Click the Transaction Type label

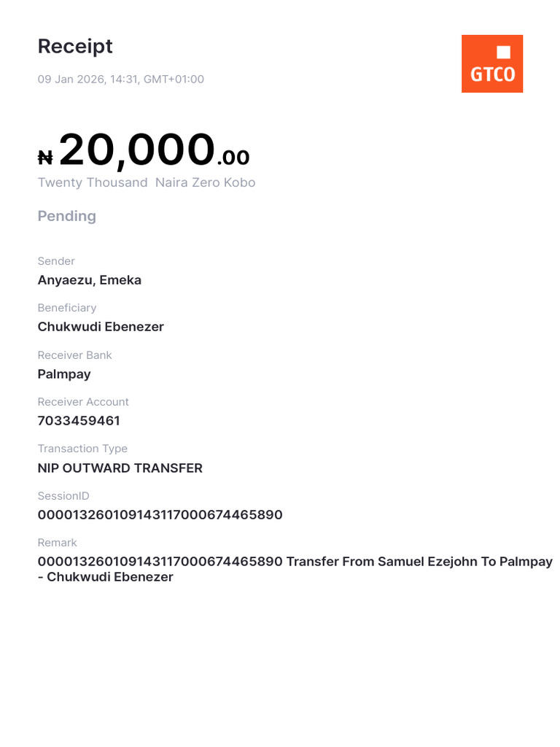click(83, 449)
